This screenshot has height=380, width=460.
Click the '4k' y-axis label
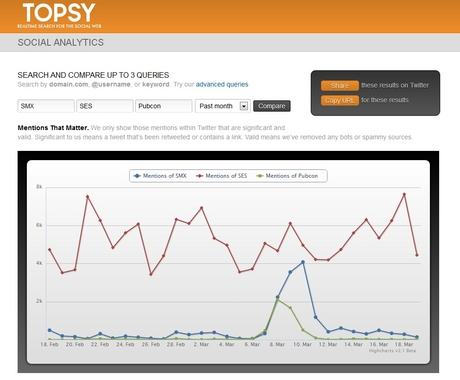pyautogui.click(x=39, y=263)
